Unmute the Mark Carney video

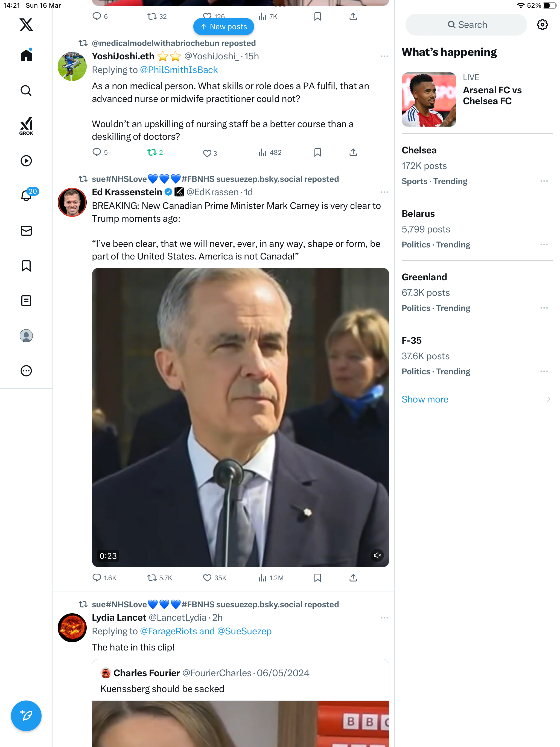point(377,555)
